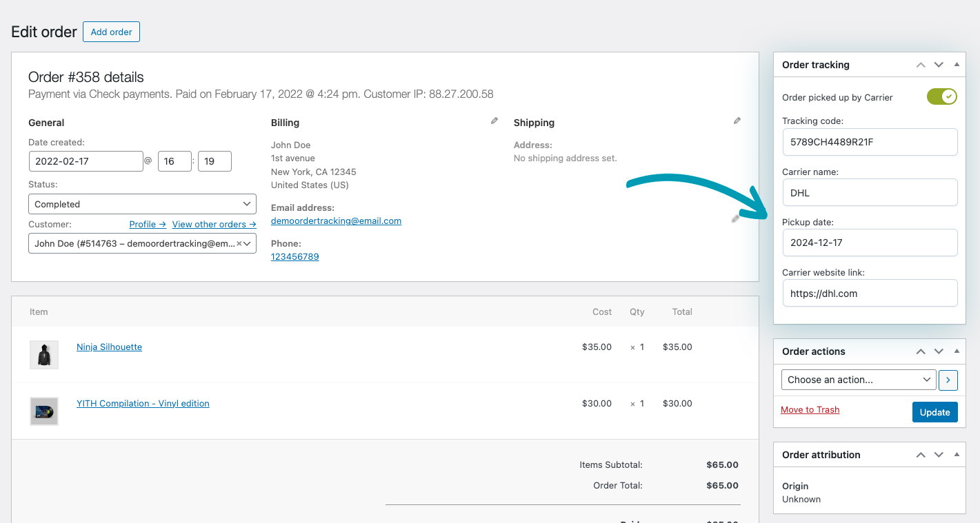
Task: Collapse the Order attribution panel
Action: click(x=957, y=455)
